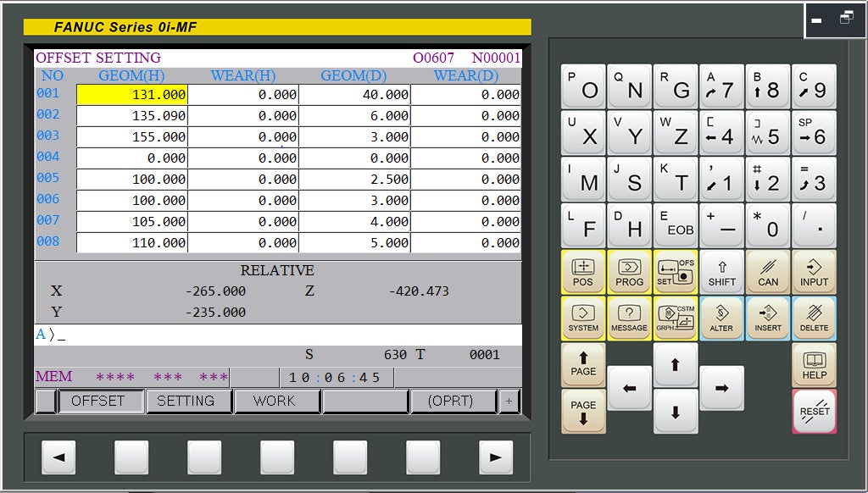Click the X / U address key
The image size is (868, 493).
[x=583, y=133]
